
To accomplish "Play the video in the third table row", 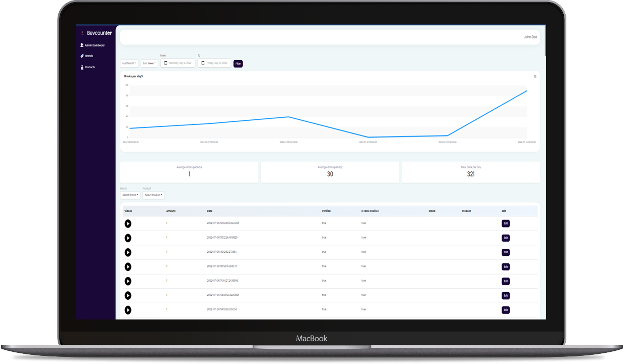I will click(x=128, y=252).
